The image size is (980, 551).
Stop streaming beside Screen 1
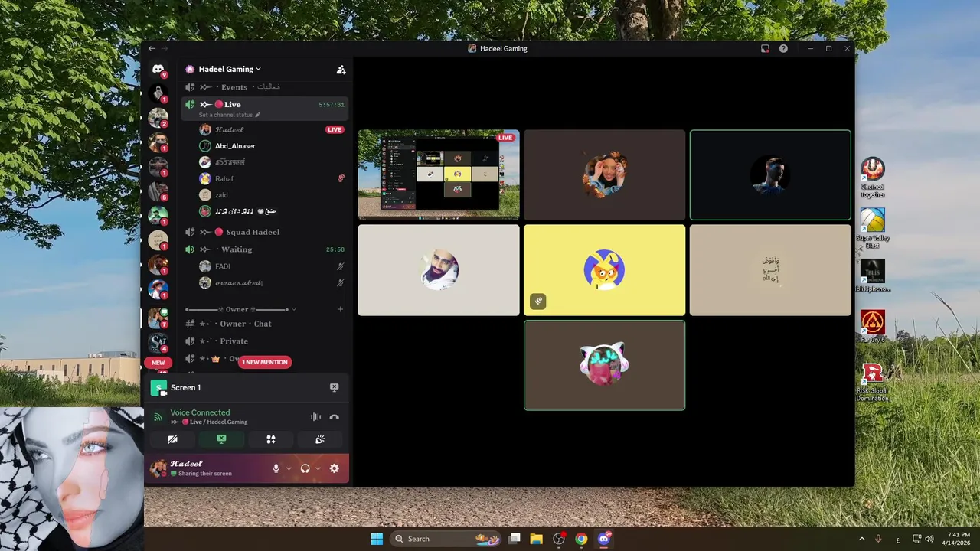pyautogui.click(x=334, y=387)
